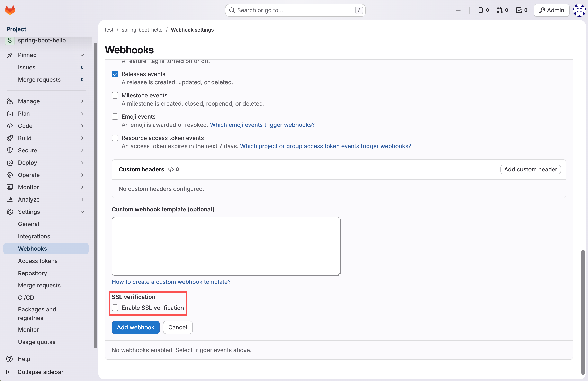The image size is (588, 381).
Task: Click the page vertical scrollbar
Action: [x=583, y=311]
